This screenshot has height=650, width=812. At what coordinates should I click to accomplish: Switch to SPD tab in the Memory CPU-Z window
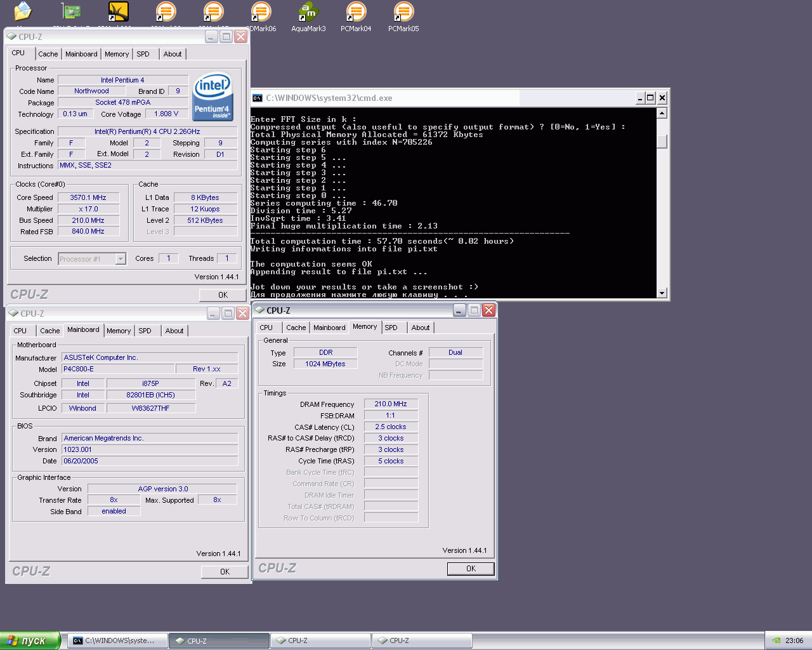[391, 328]
